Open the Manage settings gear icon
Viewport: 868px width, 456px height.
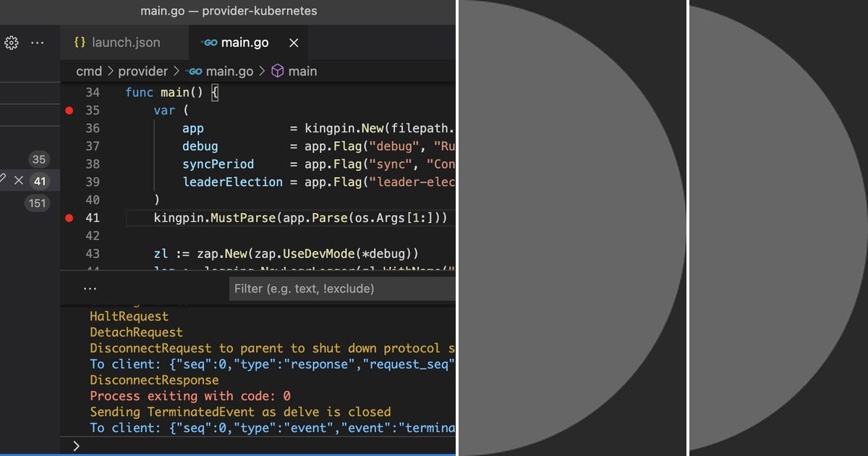click(x=11, y=43)
